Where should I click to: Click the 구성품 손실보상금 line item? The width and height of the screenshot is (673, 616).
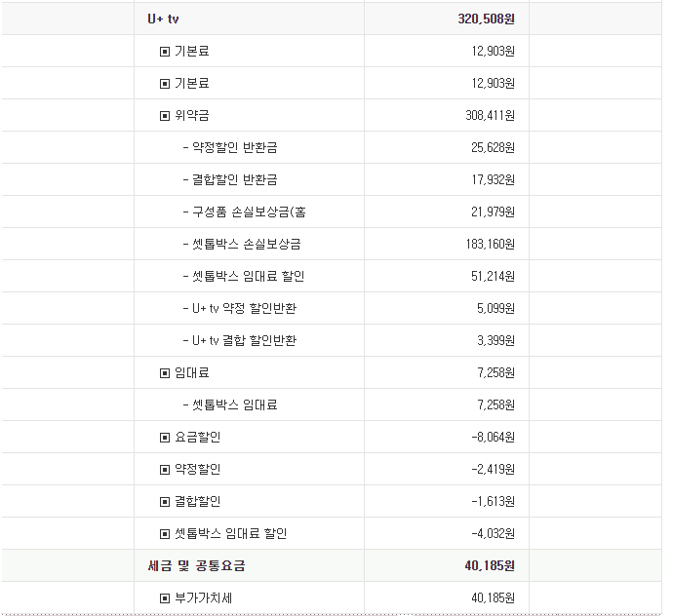pos(249,212)
